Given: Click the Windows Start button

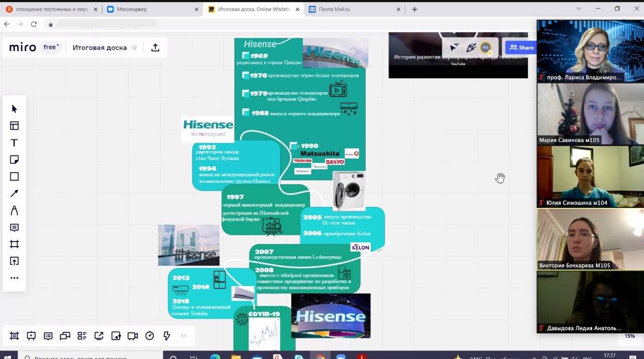Looking at the screenshot, I should tap(9, 356).
